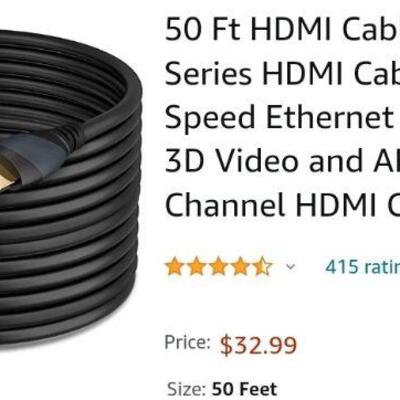
Task: Click the "Series HDMI" title line
Action: pyautogui.click(x=282, y=74)
